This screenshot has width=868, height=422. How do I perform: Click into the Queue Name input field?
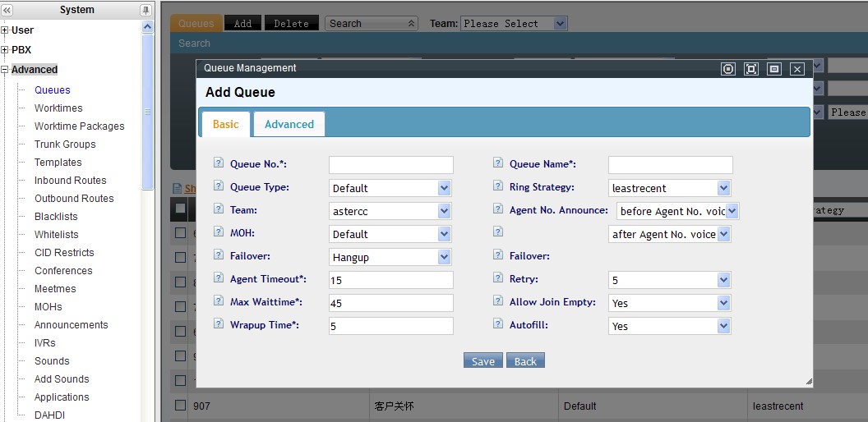click(x=670, y=165)
